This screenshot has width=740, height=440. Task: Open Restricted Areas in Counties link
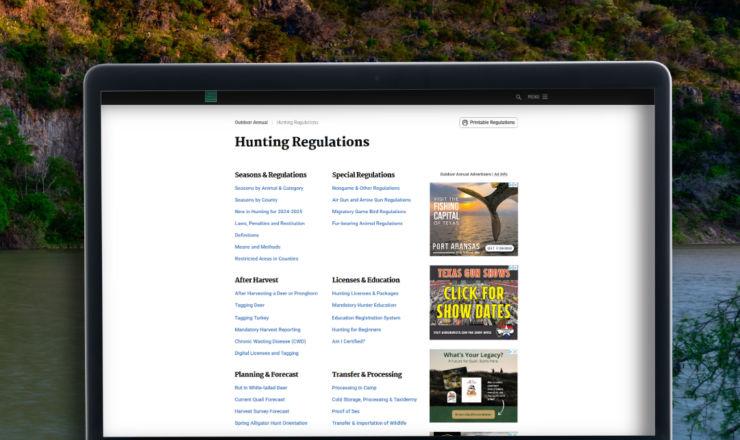pyautogui.click(x=266, y=259)
